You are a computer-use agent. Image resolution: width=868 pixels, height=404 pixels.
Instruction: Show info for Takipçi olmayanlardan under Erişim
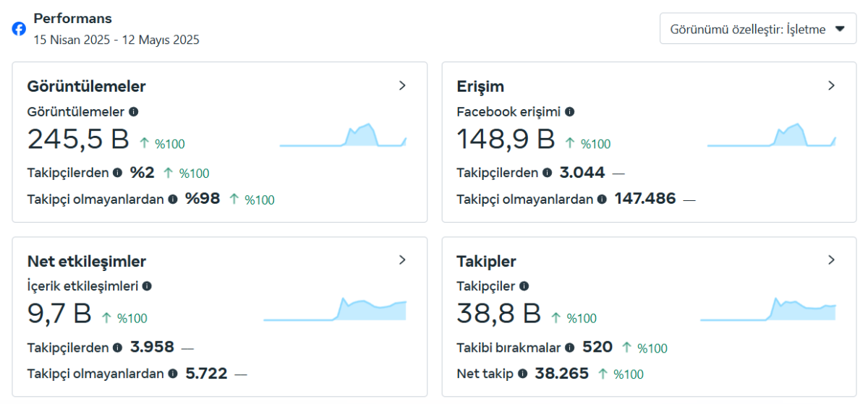[x=602, y=199]
